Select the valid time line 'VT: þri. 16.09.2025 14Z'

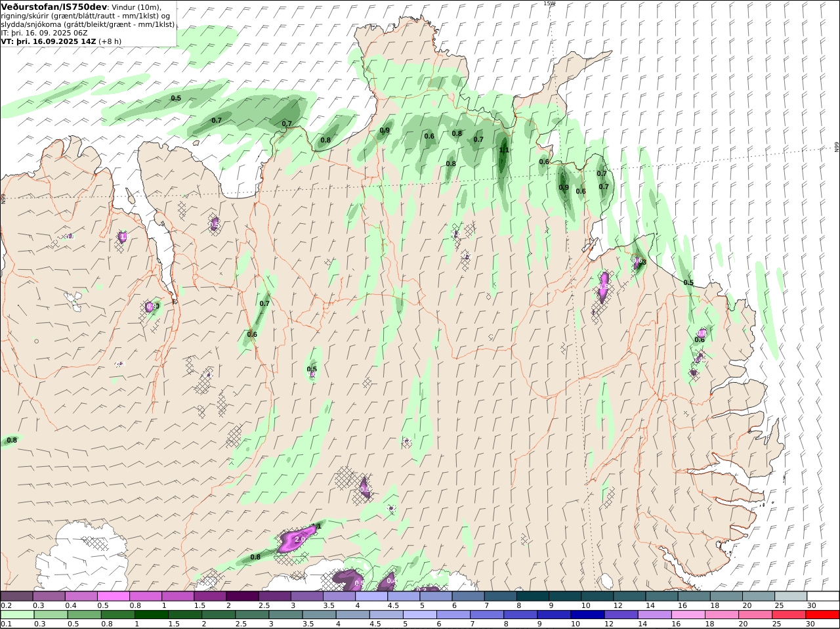pyautogui.click(x=49, y=41)
